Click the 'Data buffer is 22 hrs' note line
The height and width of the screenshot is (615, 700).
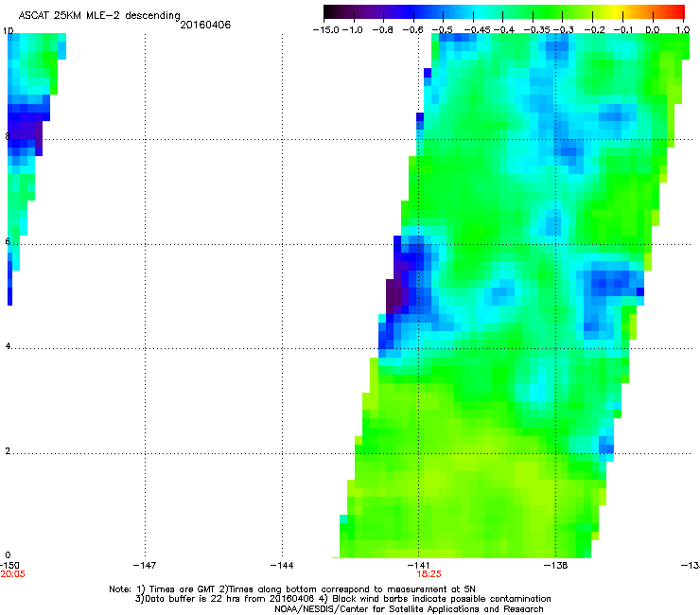click(x=342, y=599)
